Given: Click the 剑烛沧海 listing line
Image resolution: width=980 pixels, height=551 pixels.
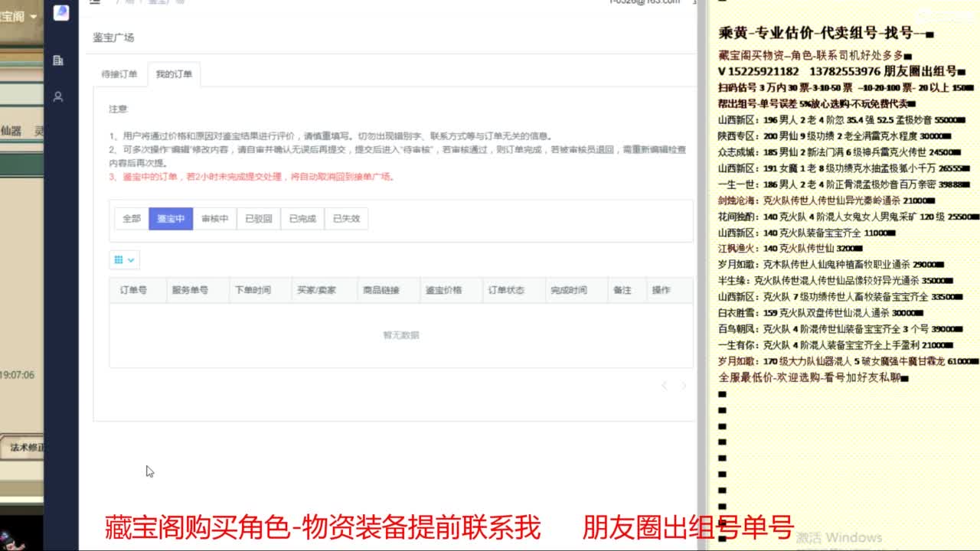Looking at the screenshot, I should click(826, 201).
